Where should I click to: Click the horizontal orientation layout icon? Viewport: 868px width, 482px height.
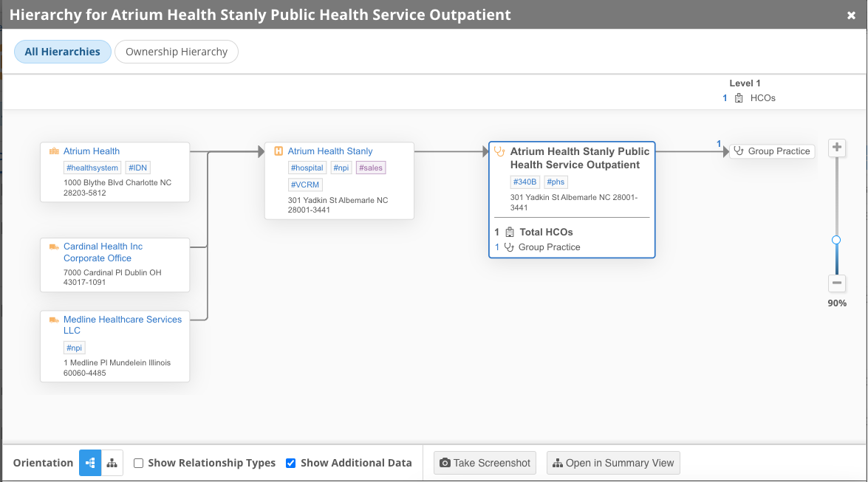click(x=90, y=463)
